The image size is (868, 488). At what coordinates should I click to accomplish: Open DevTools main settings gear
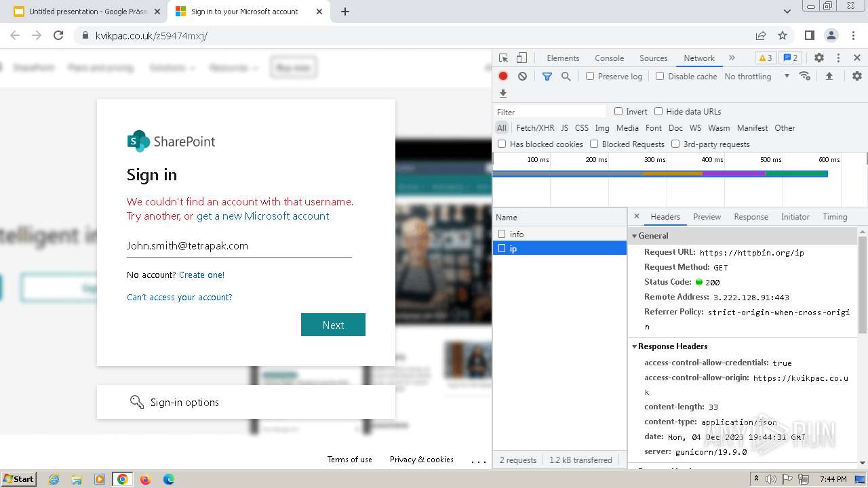click(x=819, y=58)
